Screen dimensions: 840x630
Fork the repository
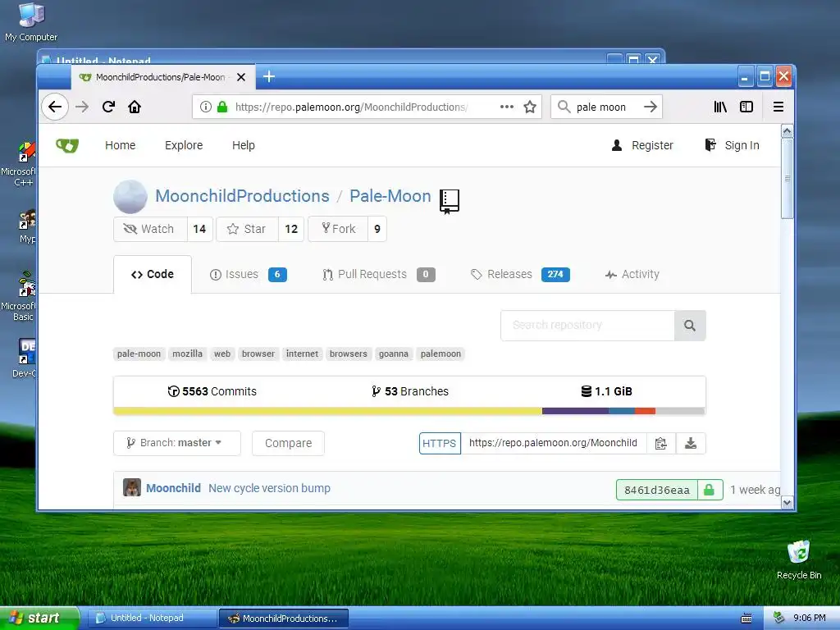click(x=338, y=230)
